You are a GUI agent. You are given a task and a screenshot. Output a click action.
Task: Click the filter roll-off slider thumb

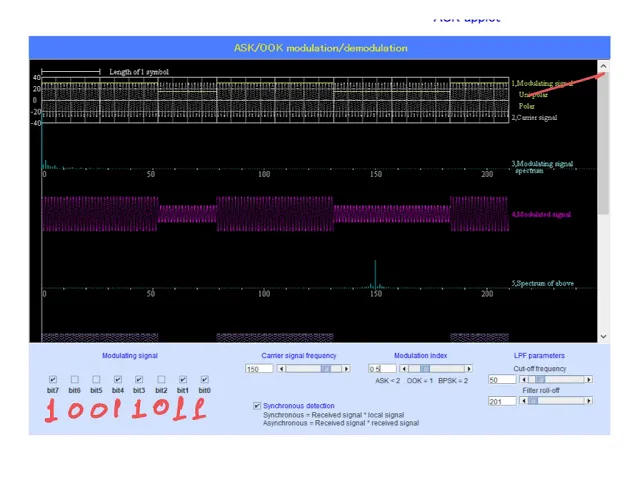coord(533,401)
